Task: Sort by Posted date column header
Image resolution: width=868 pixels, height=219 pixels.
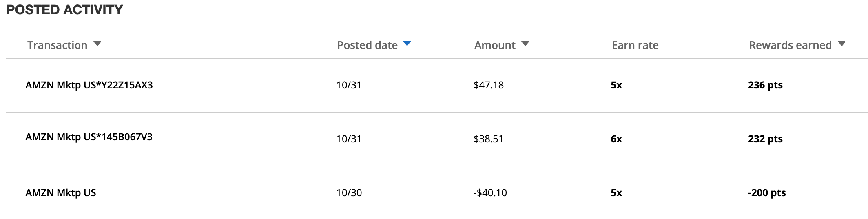Action: (x=367, y=45)
